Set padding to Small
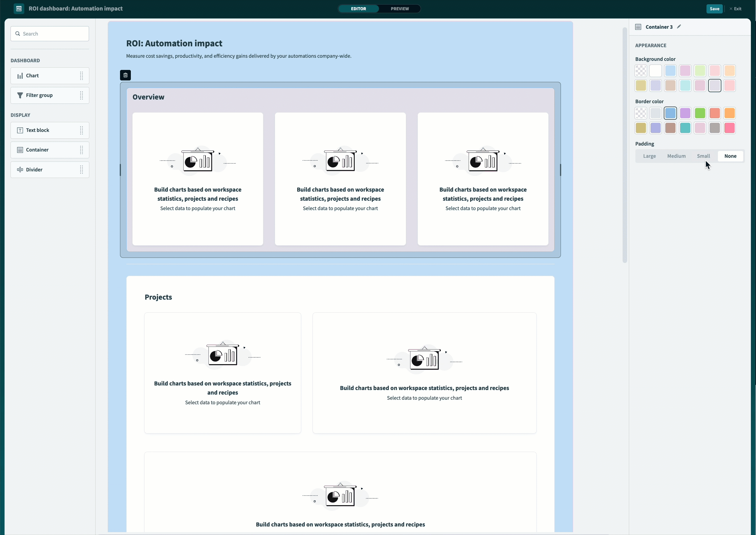This screenshot has height=535, width=756. [703, 156]
